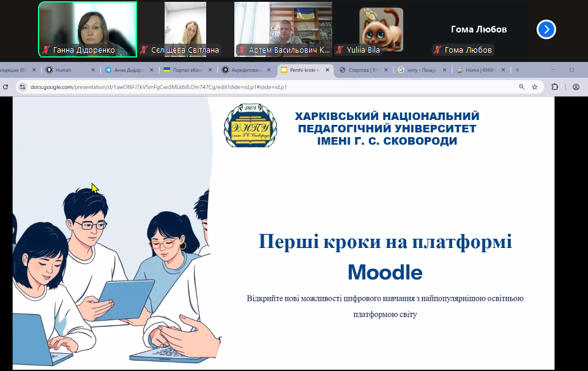
Task: Click the title Перші кроки на платформі
Action: [385, 241]
